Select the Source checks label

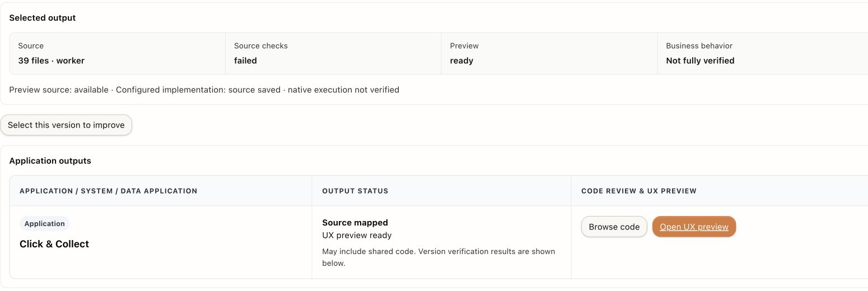[x=261, y=46]
